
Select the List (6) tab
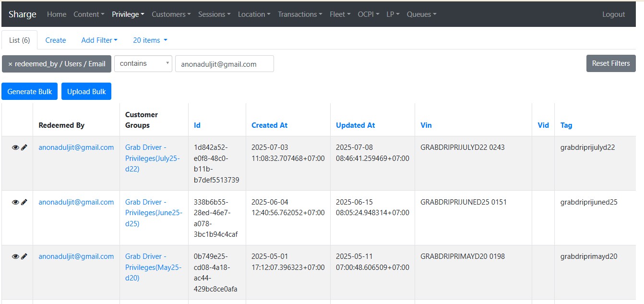[20, 40]
